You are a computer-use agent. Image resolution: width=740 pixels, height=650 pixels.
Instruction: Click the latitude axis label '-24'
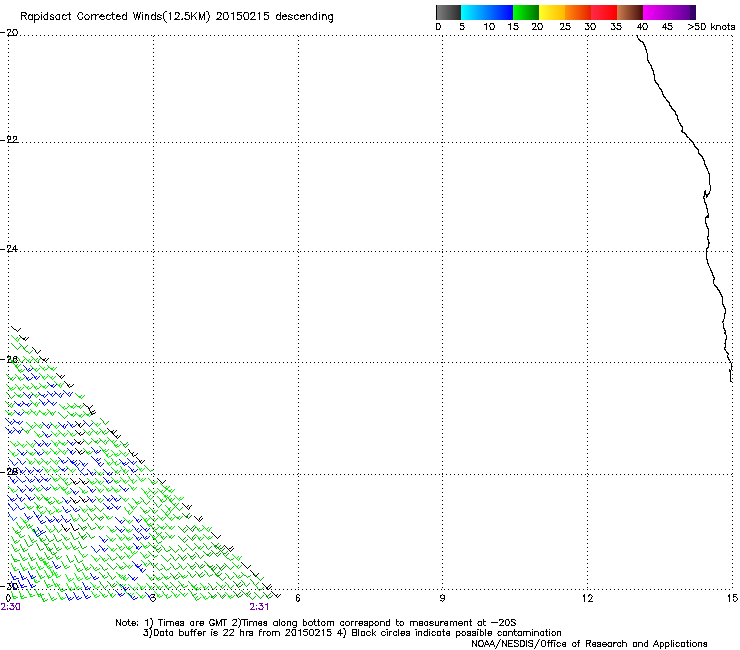10,249
